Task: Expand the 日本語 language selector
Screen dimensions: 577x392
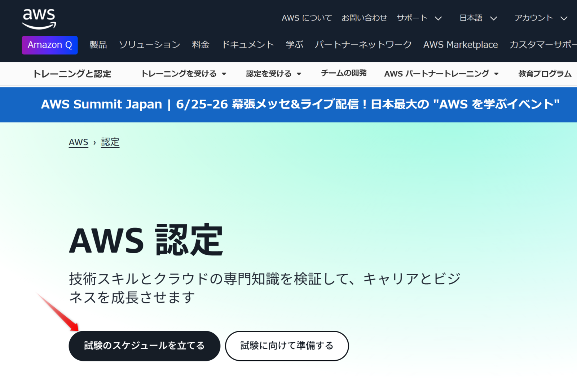Action: [494, 18]
